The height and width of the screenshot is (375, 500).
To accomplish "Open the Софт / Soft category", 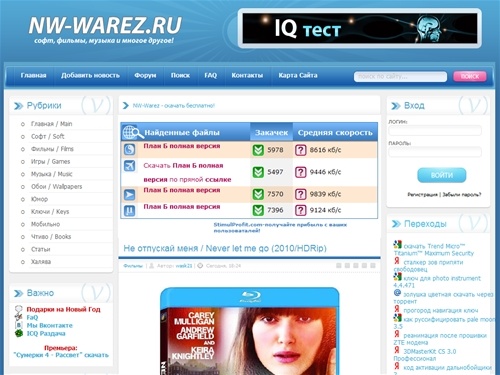I will (47, 136).
